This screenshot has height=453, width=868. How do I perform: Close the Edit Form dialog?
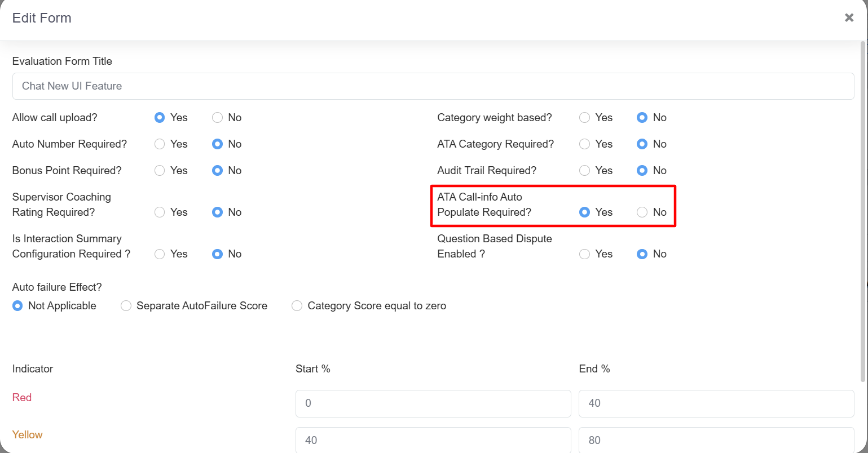pyautogui.click(x=849, y=18)
